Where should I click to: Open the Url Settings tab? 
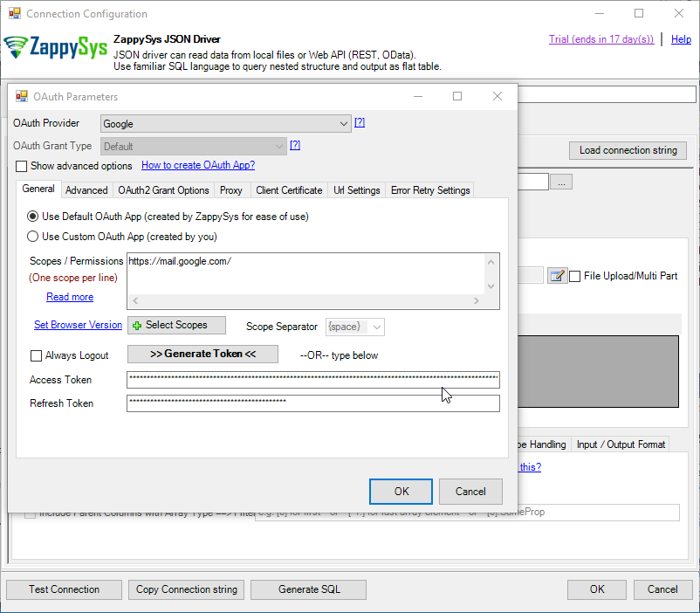pos(357,190)
